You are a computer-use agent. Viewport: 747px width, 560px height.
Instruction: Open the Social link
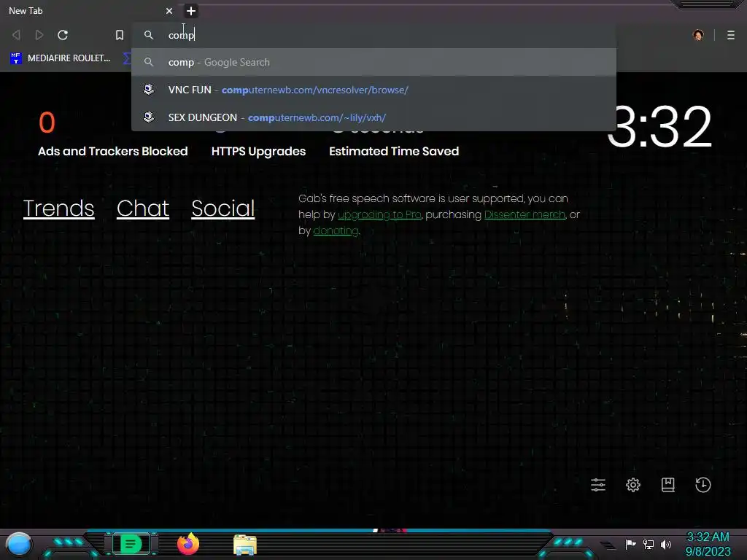[223, 208]
